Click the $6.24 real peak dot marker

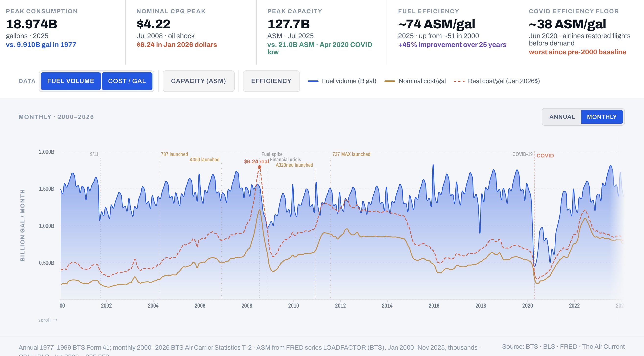click(x=260, y=167)
